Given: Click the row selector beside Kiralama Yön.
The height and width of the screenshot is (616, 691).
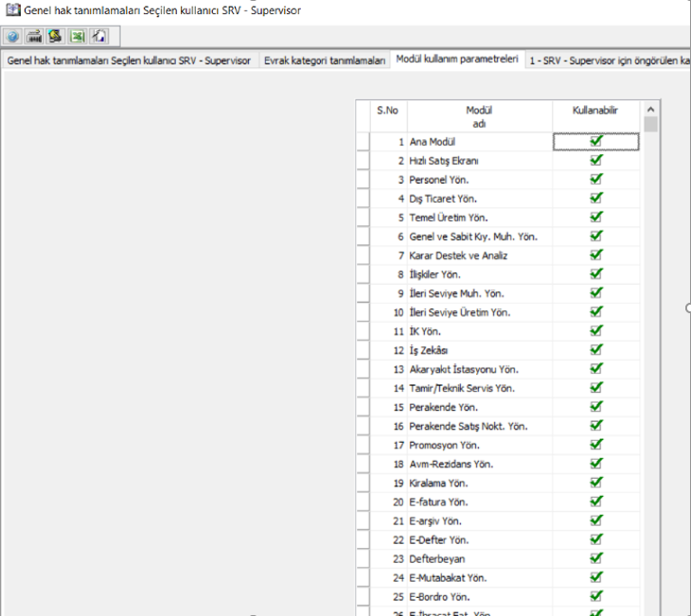Looking at the screenshot, I should click(363, 483).
